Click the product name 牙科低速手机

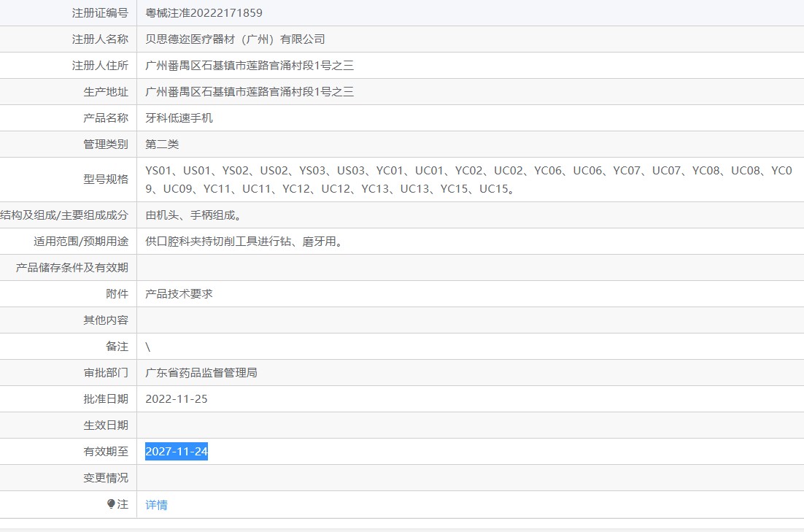179,118
